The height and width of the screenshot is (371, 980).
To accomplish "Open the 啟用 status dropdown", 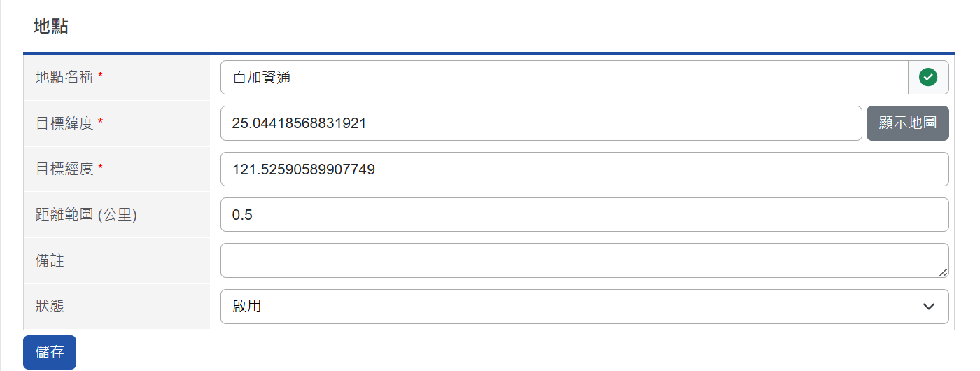I will click(x=584, y=307).
